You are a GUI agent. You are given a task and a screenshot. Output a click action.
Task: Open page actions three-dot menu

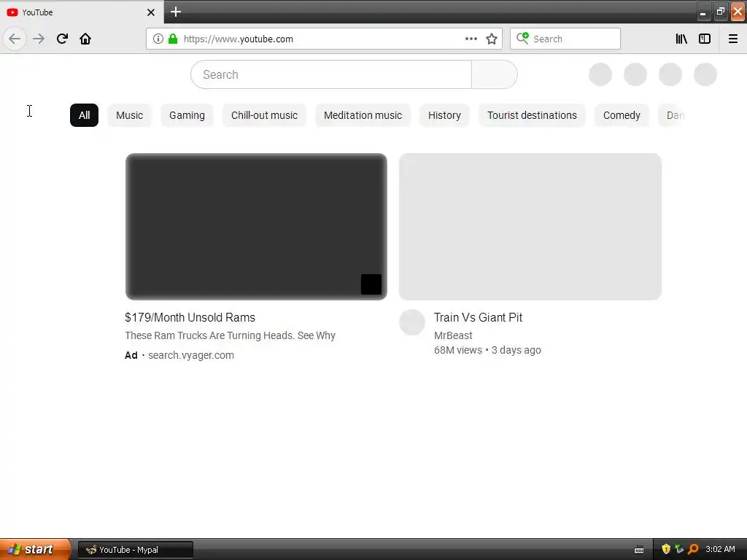tap(471, 39)
